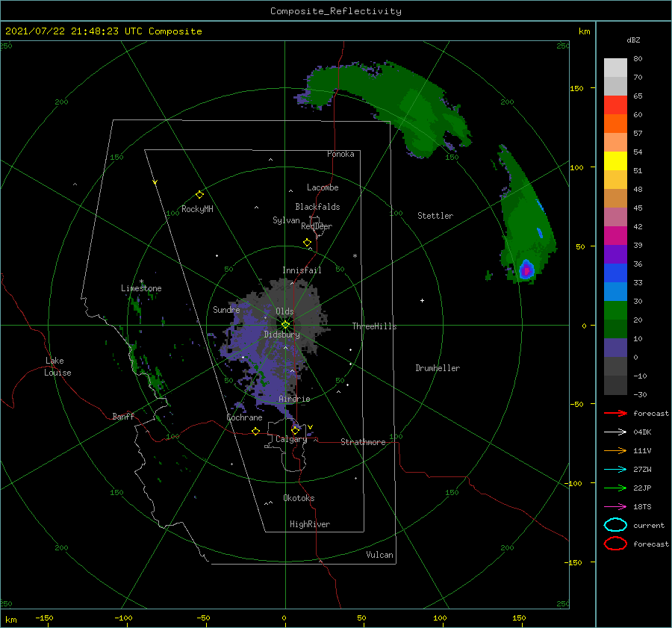
Task: Pick the red 60-65 dBZ color swatch
Action: tap(615, 105)
